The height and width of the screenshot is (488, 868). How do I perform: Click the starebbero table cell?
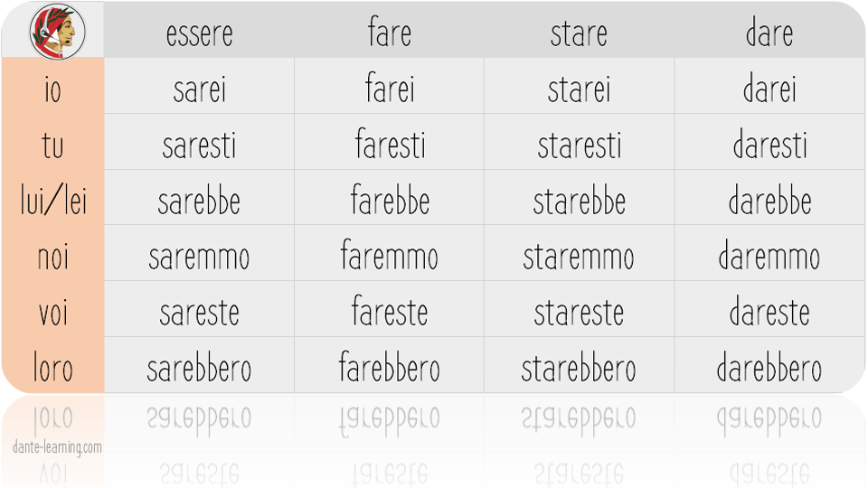579,369
